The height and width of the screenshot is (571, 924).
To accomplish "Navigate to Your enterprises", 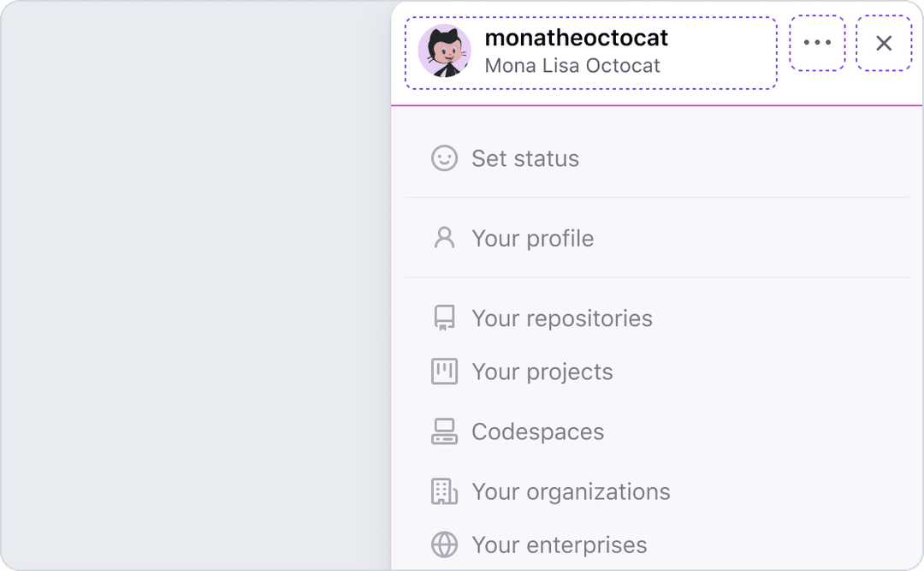I will click(x=559, y=545).
